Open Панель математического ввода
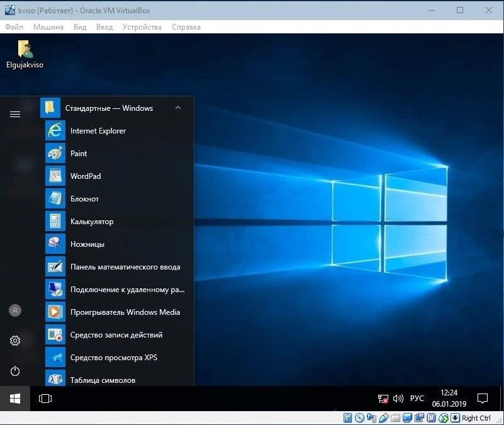504x425 pixels. pyautogui.click(x=117, y=267)
